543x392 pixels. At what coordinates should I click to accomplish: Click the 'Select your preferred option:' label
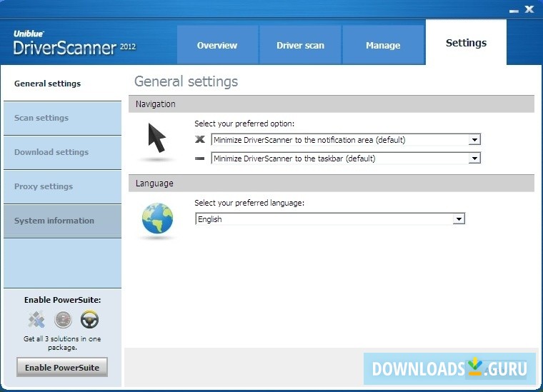click(244, 124)
